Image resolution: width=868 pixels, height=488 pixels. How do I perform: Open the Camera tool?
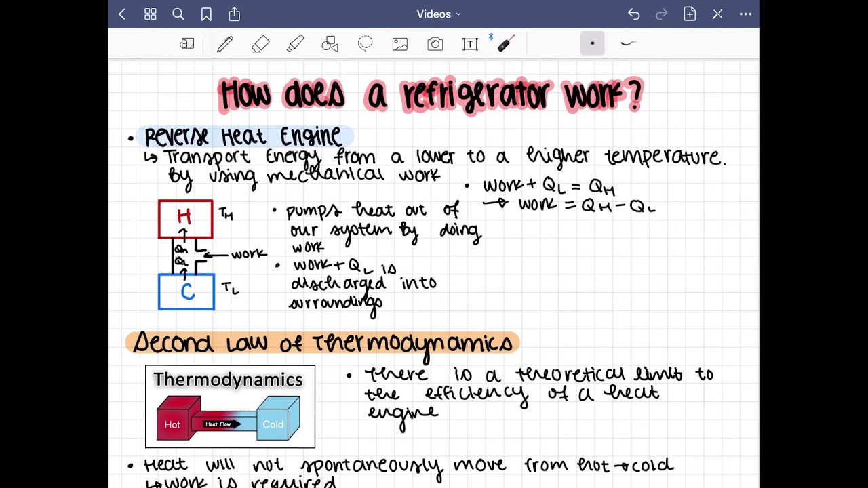(435, 44)
